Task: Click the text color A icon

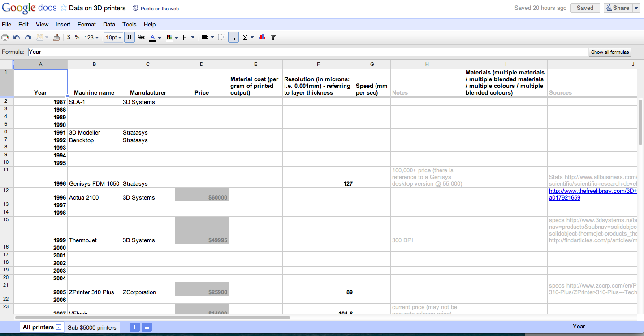Action: click(153, 38)
